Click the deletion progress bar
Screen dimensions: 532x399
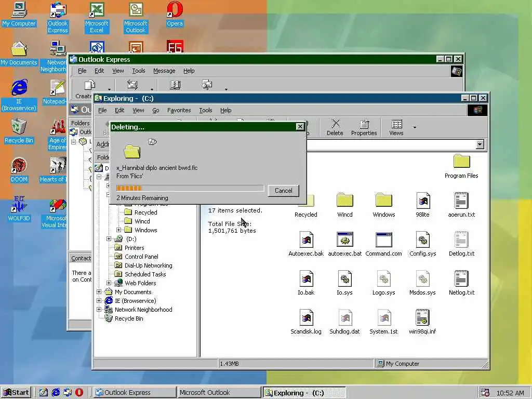click(190, 188)
